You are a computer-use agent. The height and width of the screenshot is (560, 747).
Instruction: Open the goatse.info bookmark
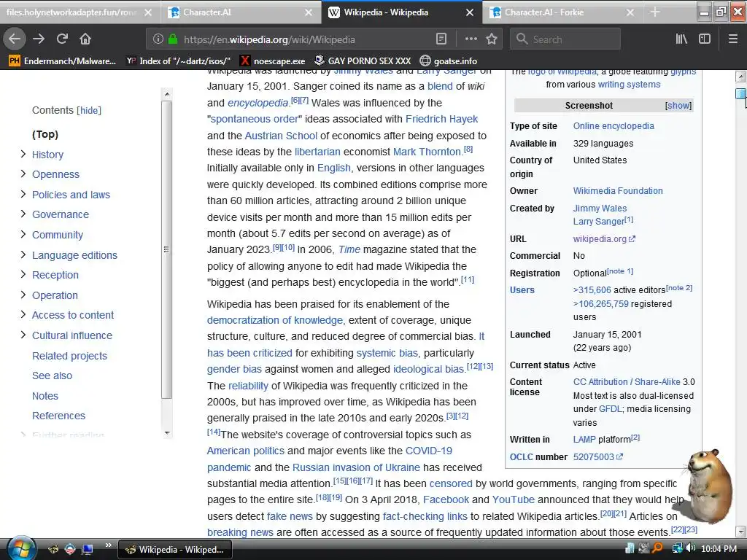click(449, 61)
